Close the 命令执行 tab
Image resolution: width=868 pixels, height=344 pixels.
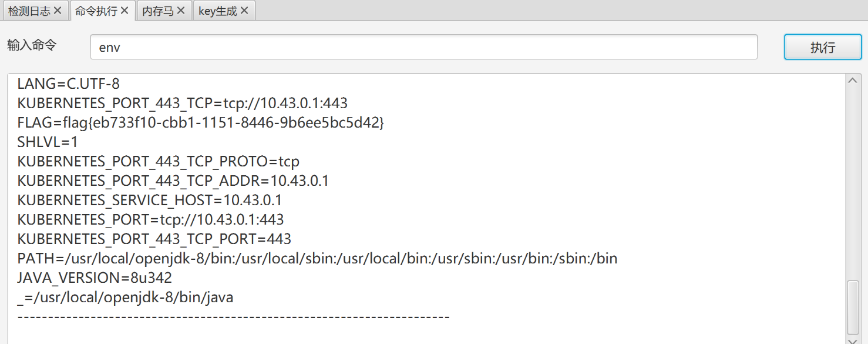click(x=125, y=11)
